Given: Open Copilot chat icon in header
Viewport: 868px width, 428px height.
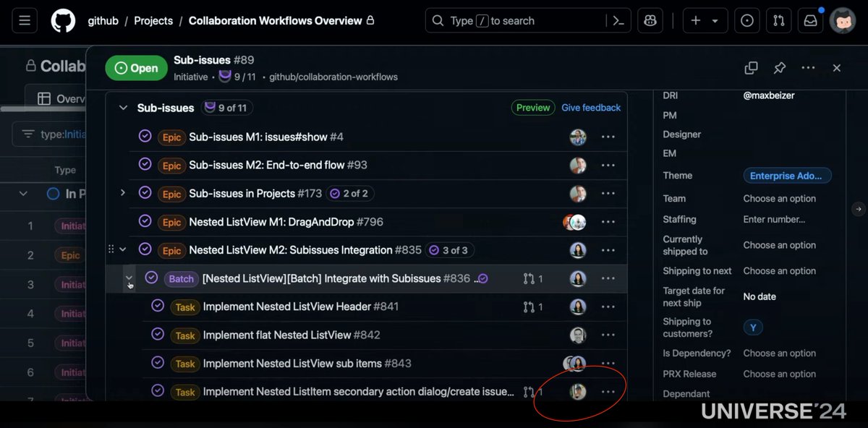Looking at the screenshot, I should 650,20.
